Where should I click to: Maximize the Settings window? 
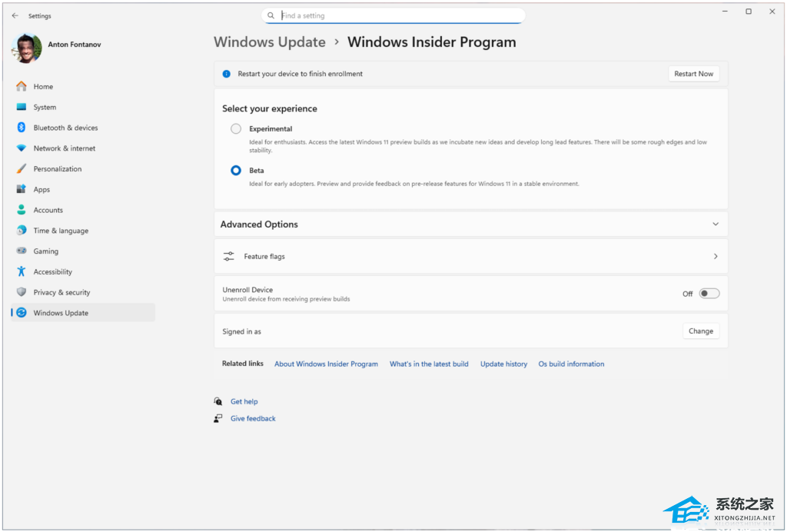[749, 11]
